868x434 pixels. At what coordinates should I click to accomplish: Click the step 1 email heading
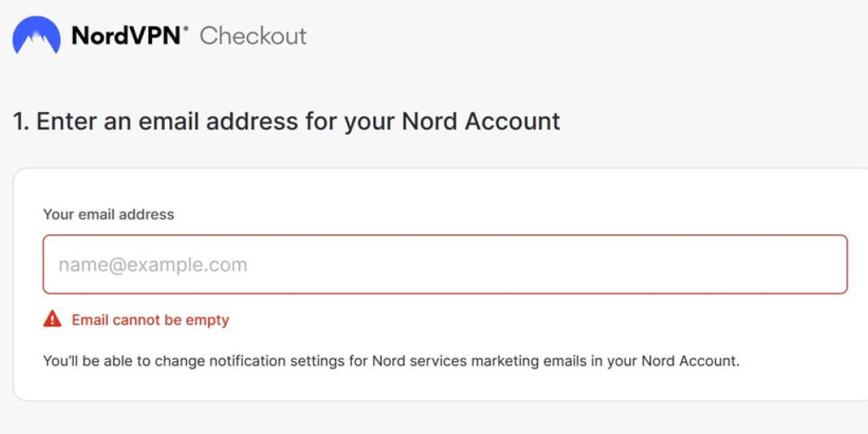(286, 121)
